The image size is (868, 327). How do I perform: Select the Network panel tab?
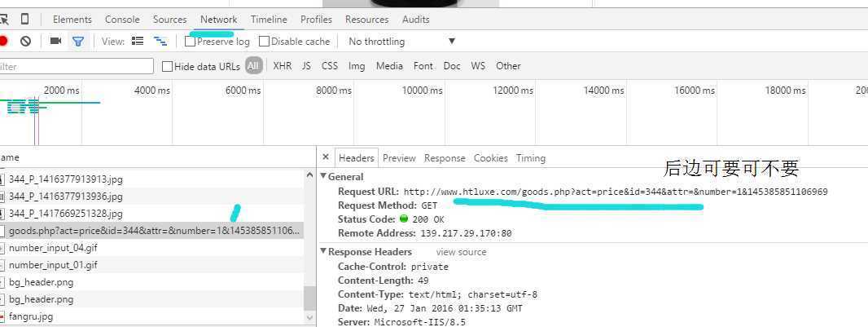219,20
